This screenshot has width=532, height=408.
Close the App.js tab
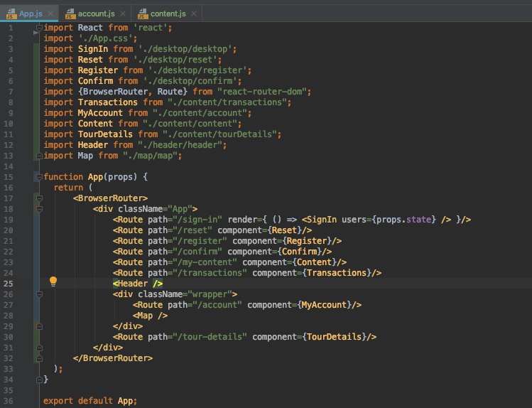50,14
